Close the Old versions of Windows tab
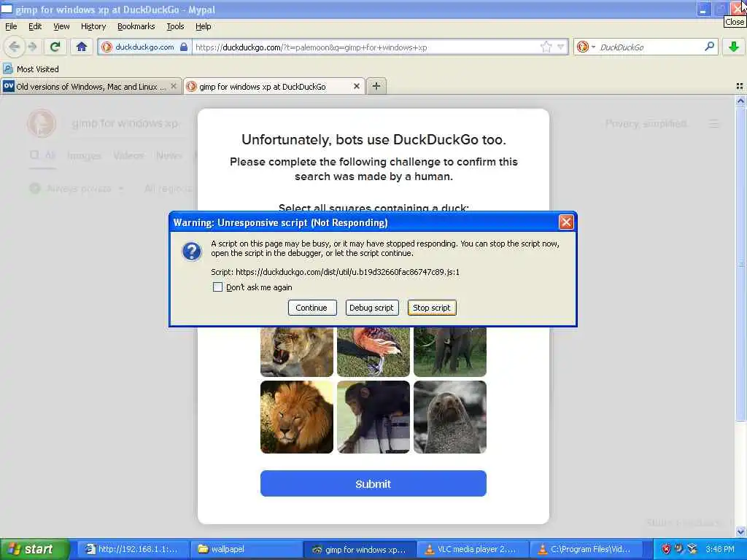The height and width of the screenshot is (560, 747). 174,86
